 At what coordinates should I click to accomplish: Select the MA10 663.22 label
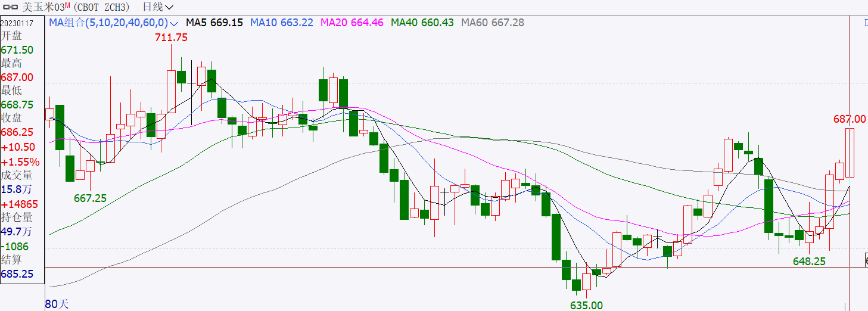point(282,23)
